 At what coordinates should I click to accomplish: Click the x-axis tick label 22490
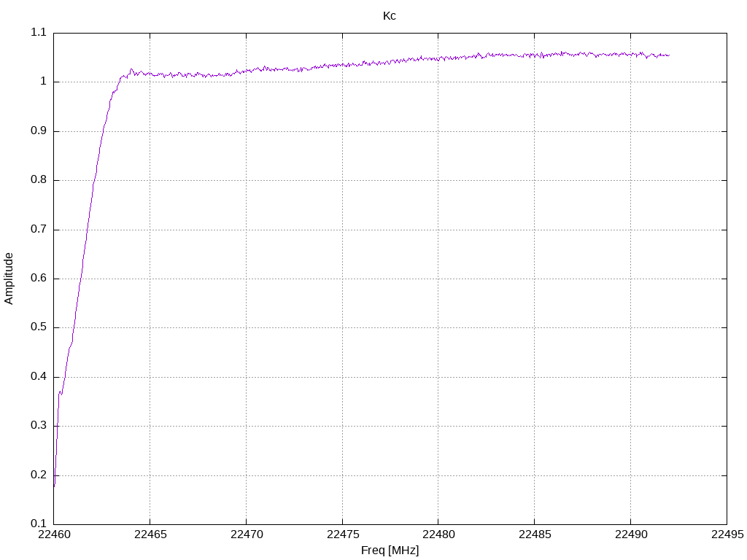(631, 534)
